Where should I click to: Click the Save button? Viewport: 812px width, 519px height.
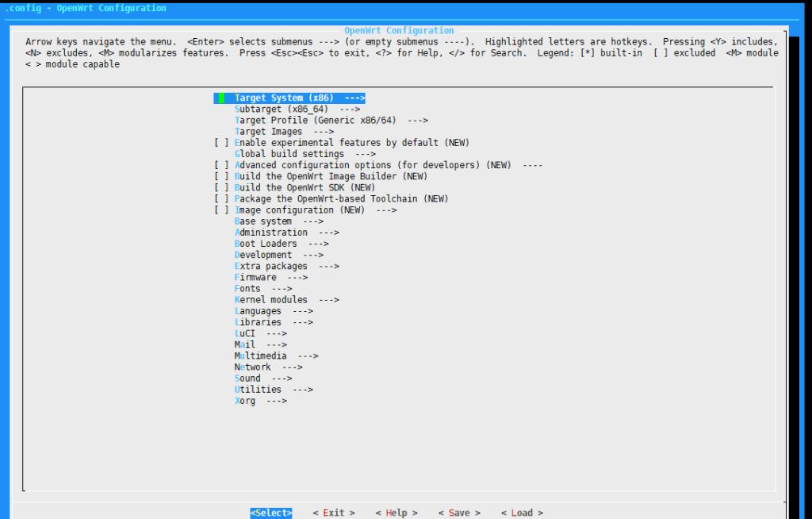459,513
